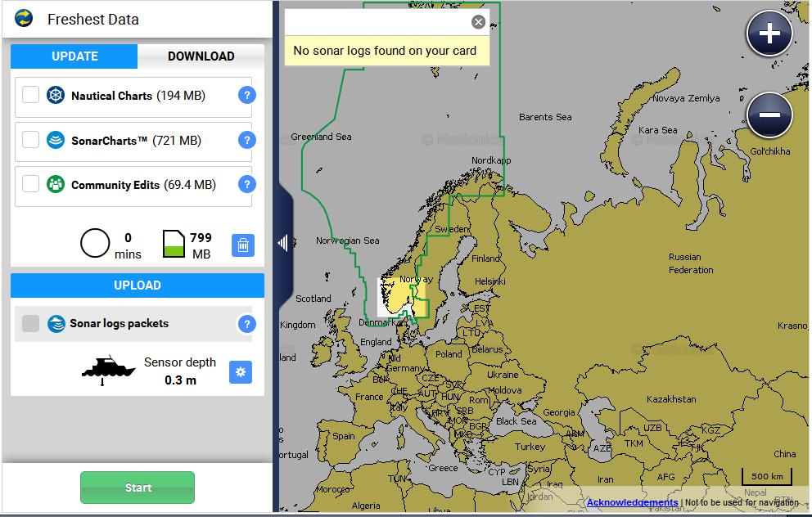This screenshot has height=517, width=812.
Task: Enable the Nautical Charts checkbox
Action: click(x=30, y=95)
